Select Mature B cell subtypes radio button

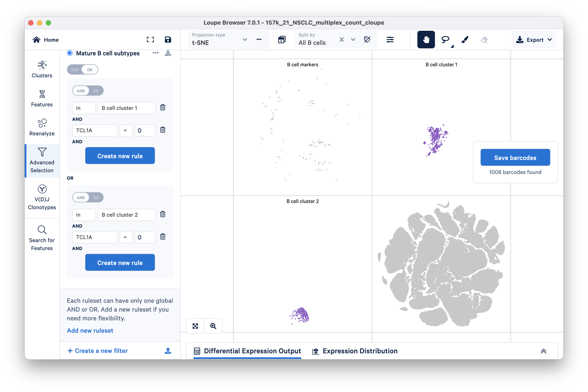(70, 53)
